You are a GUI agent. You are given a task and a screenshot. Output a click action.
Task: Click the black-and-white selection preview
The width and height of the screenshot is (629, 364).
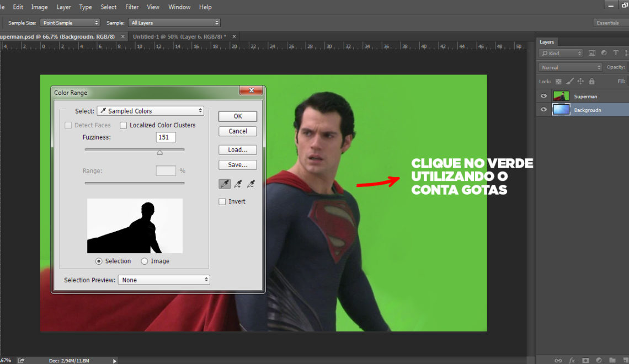tap(135, 226)
